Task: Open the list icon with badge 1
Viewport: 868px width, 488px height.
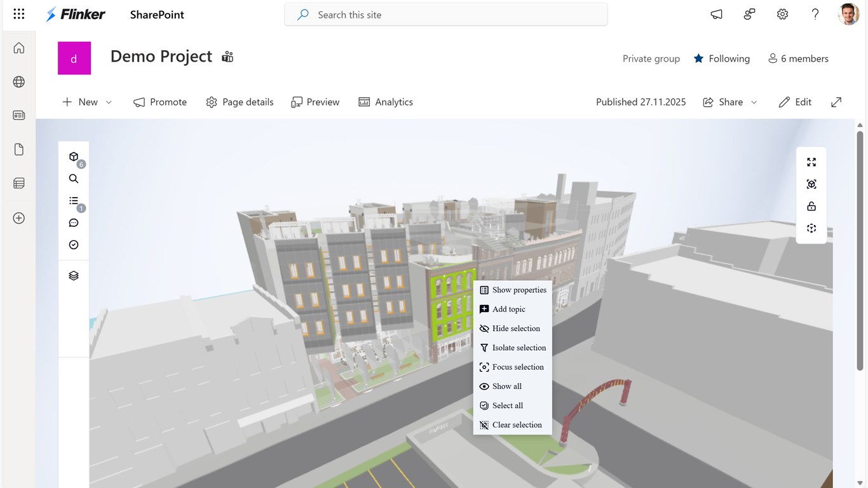Action: 74,201
